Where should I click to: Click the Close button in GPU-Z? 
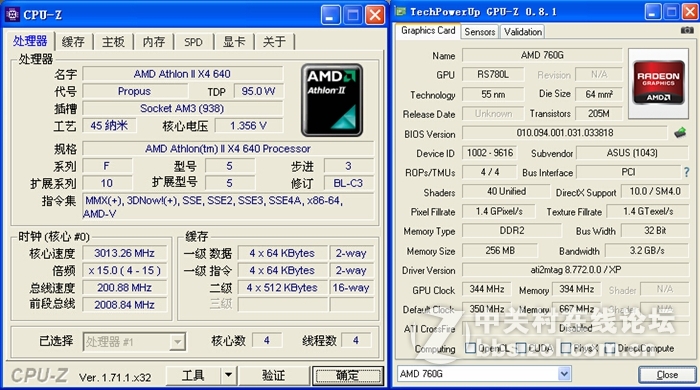pos(667,374)
